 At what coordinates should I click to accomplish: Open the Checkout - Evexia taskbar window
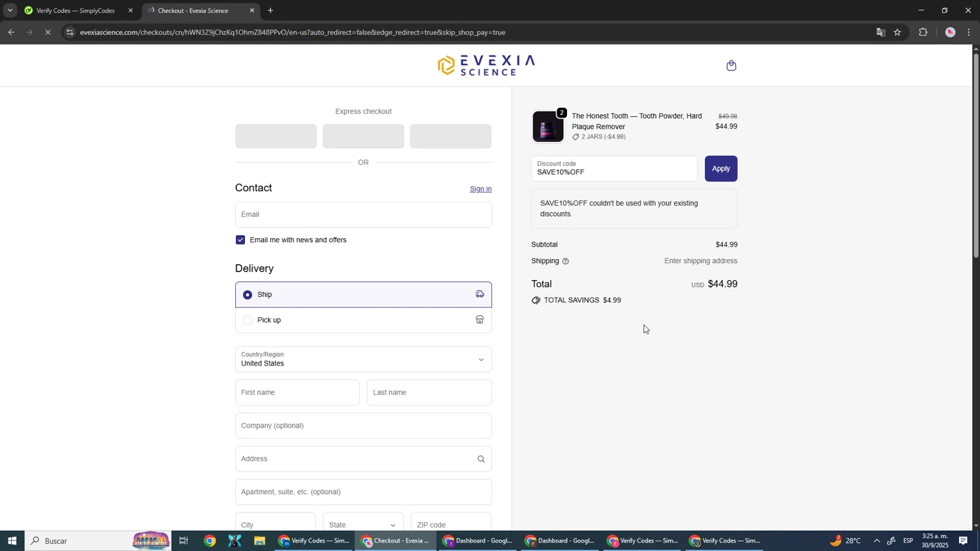pyautogui.click(x=396, y=541)
